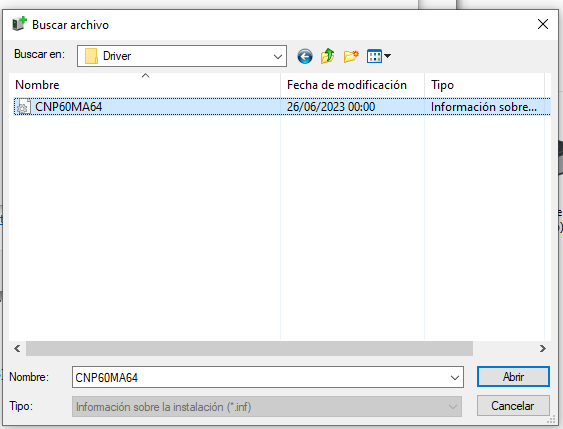Click the Driver folder icon in the combo box
This screenshot has height=429, width=563.
pyautogui.click(x=91, y=56)
